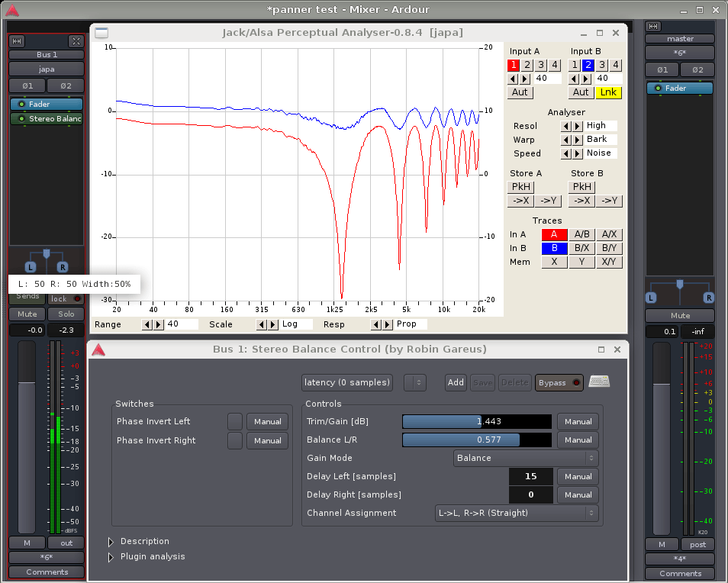Click the R panner button on master strip
The width and height of the screenshot is (728, 583).
[708, 298]
